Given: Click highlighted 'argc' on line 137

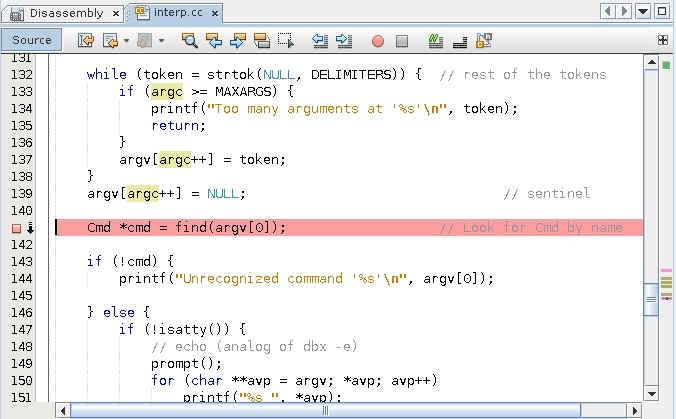Looking at the screenshot, I should point(175,159).
